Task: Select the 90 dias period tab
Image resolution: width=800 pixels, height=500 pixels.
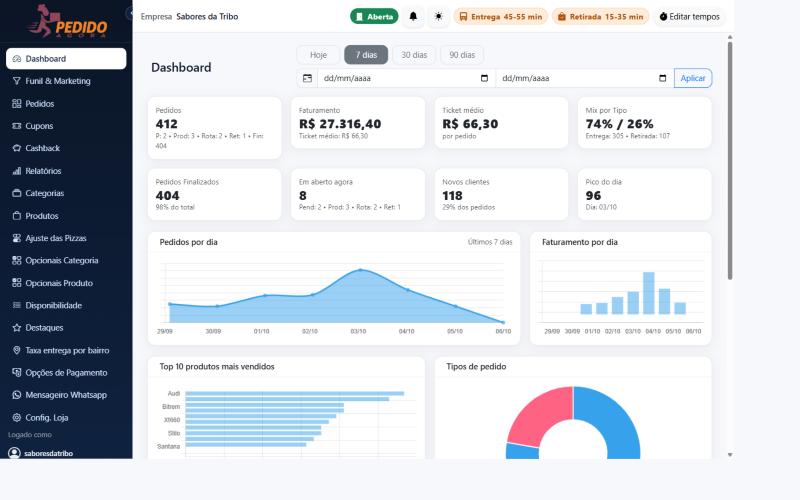Action: pos(462,55)
